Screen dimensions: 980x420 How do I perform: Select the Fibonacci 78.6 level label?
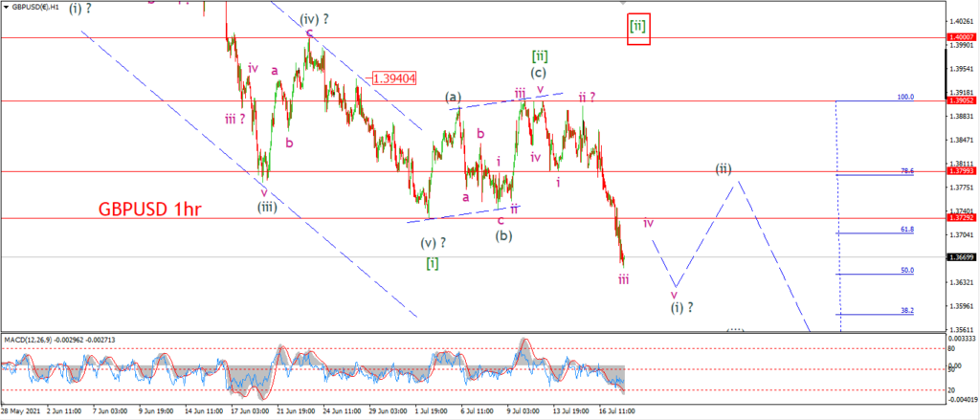(907, 170)
